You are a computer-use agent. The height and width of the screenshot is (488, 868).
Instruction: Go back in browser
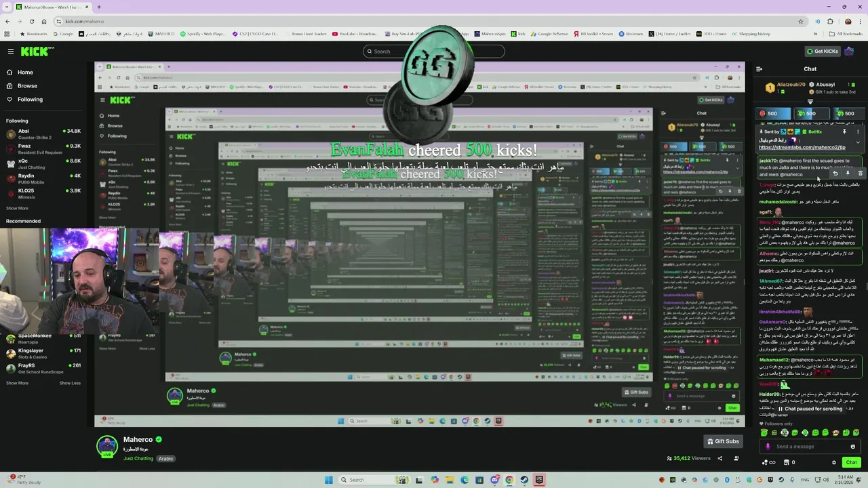click(7, 22)
